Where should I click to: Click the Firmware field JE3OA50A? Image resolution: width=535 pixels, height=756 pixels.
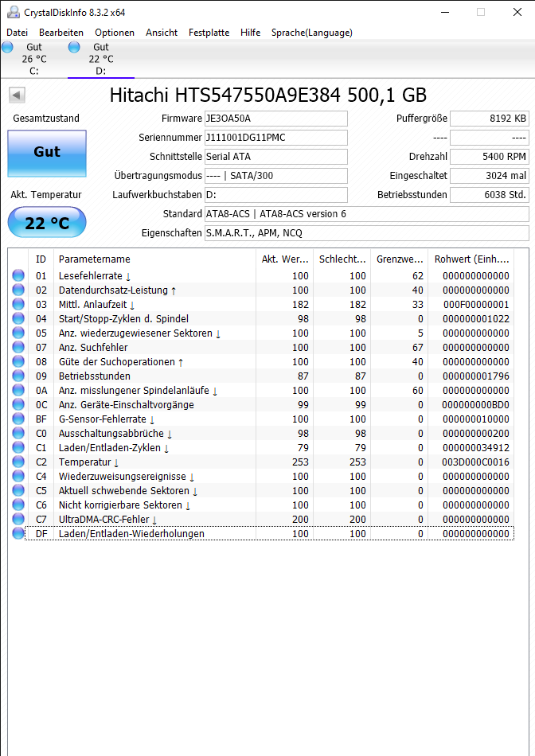click(x=276, y=119)
